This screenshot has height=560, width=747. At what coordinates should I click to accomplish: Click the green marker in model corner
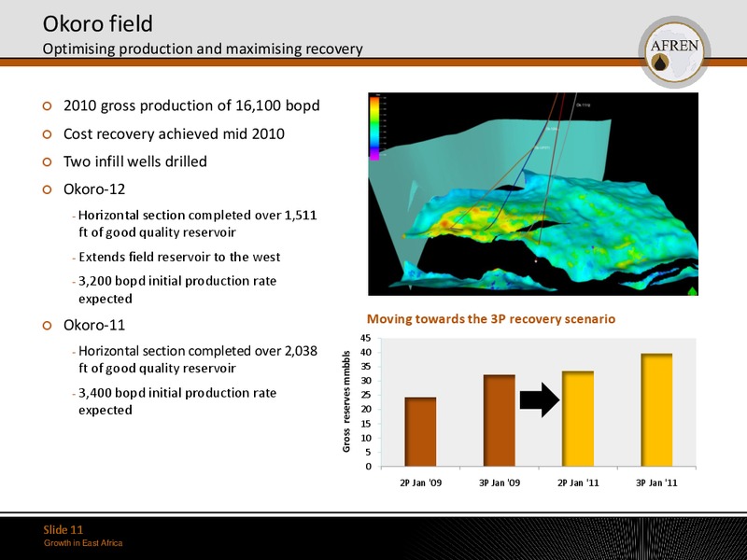(693, 291)
